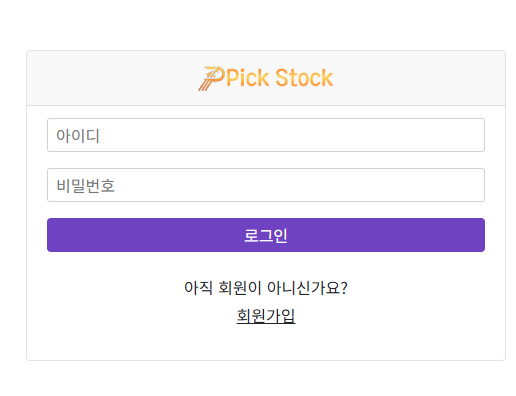Follow the underlined 회원가입 link
Image resolution: width=516 pixels, height=396 pixels.
pyautogui.click(x=266, y=316)
